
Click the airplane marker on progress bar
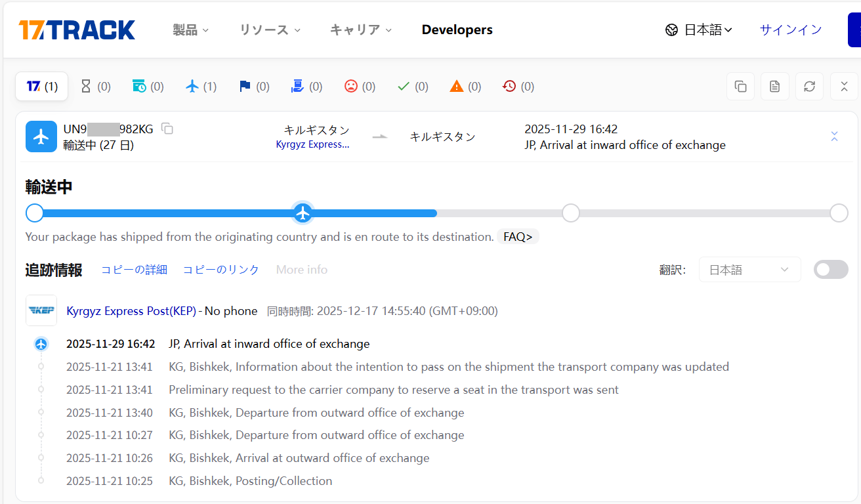[303, 213]
